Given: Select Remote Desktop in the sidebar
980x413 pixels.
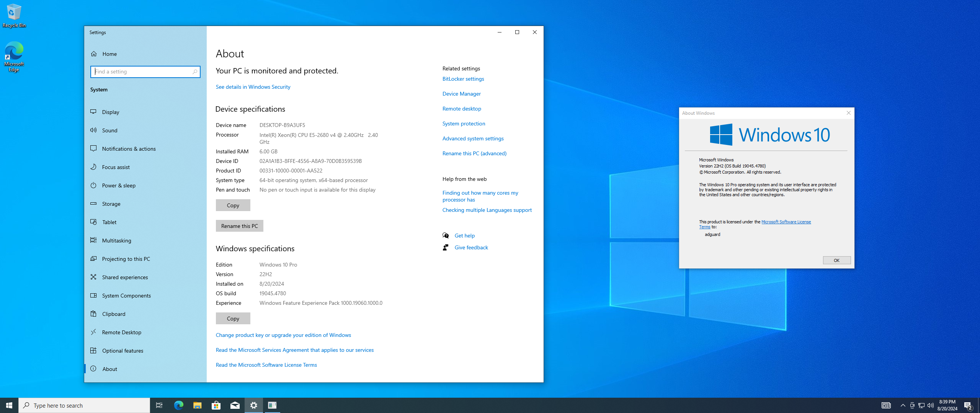Looking at the screenshot, I should pyautogui.click(x=121, y=332).
